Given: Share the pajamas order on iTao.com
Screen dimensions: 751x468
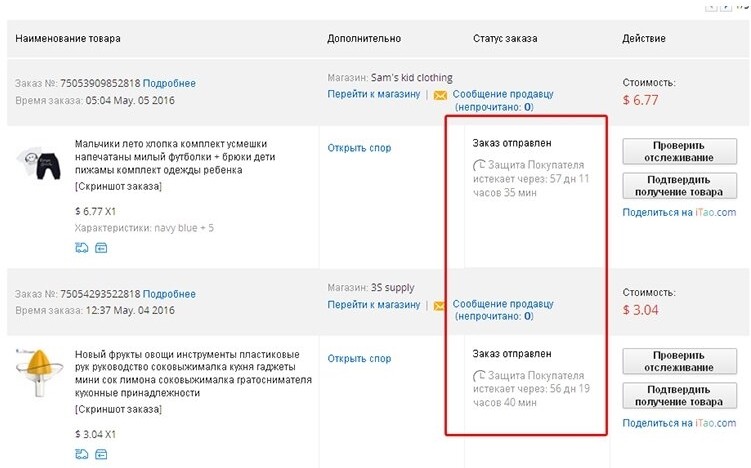Looking at the screenshot, I should coord(679,213).
